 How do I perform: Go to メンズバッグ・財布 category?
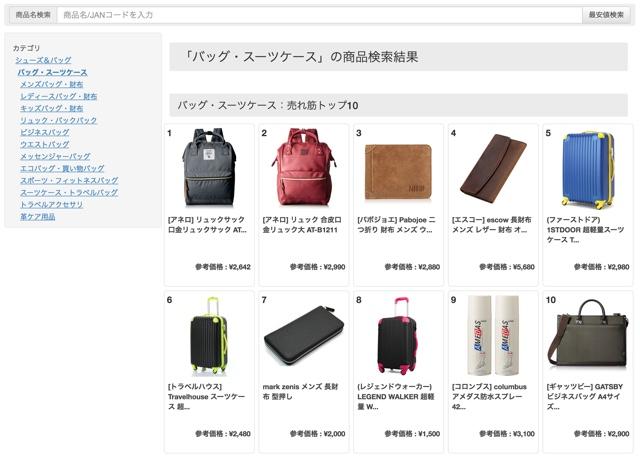click(52, 84)
